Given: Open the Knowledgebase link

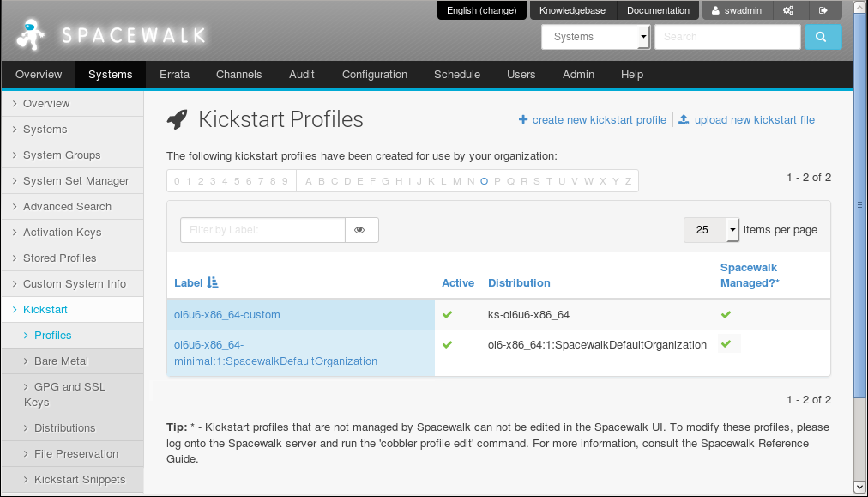Looking at the screenshot, I should pos(572,10).
